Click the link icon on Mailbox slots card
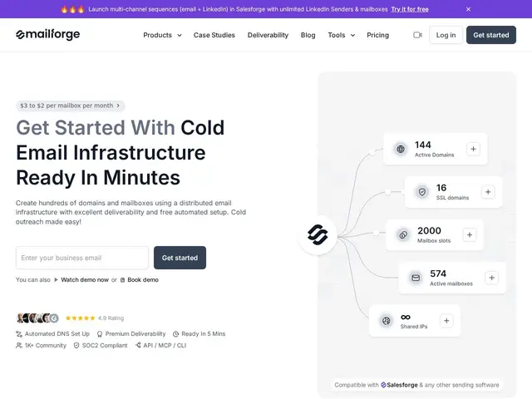The height and width of the screenshot is (399, 532). [403, 234]
